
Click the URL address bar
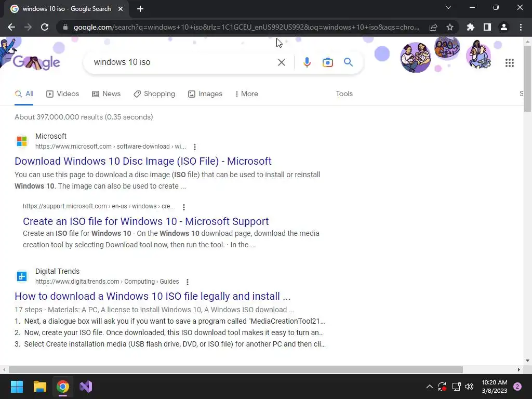pyautogui.click(x=246, y=27)
